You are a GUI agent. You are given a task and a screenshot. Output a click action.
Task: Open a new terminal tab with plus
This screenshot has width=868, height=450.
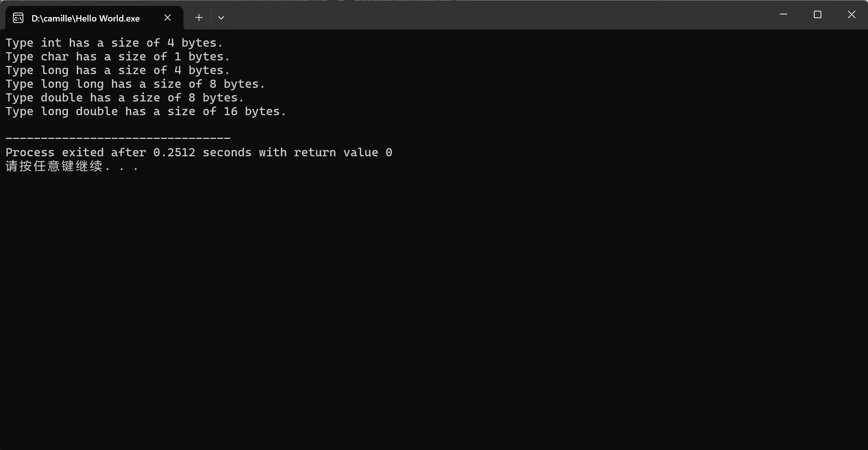pyautogui.click(x=199, y=17)
